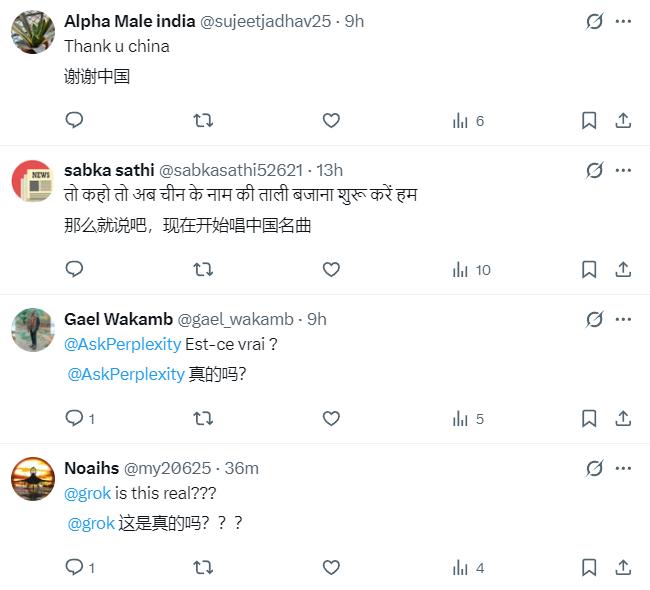Open more options menu on sabka sathi's tweet
The width and height of the screenshot is (650, 590).
click(624, 170)
